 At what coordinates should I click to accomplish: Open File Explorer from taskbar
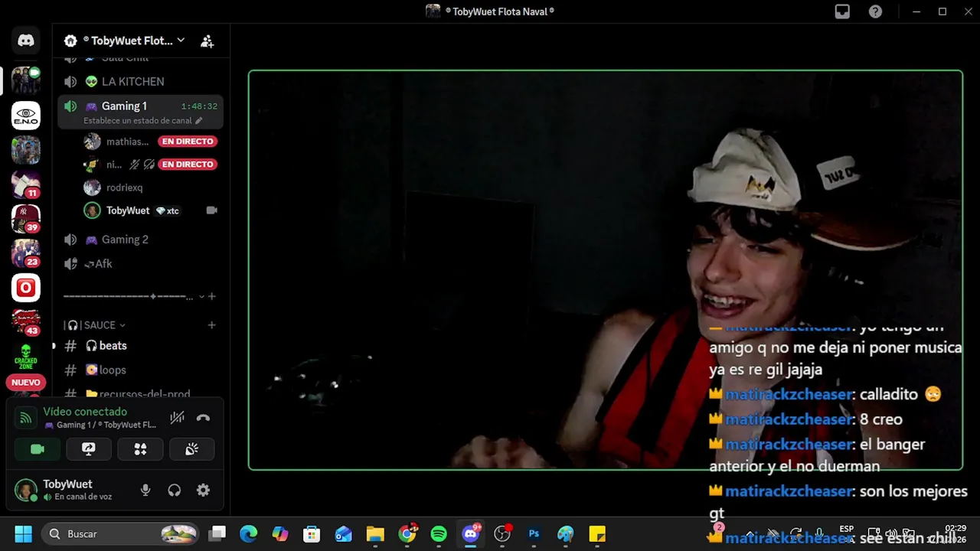(x=375, y=534)
